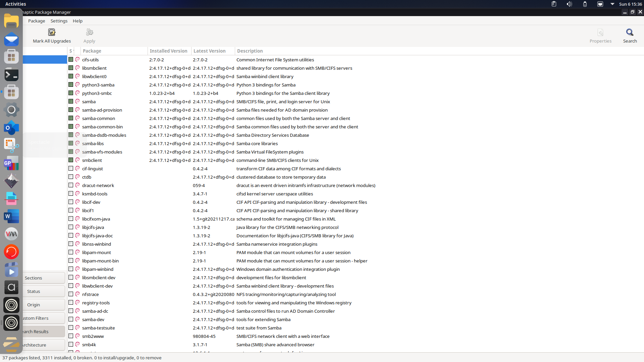Launch the red circular app in dock
644x362 pixels.
(11, 252)
